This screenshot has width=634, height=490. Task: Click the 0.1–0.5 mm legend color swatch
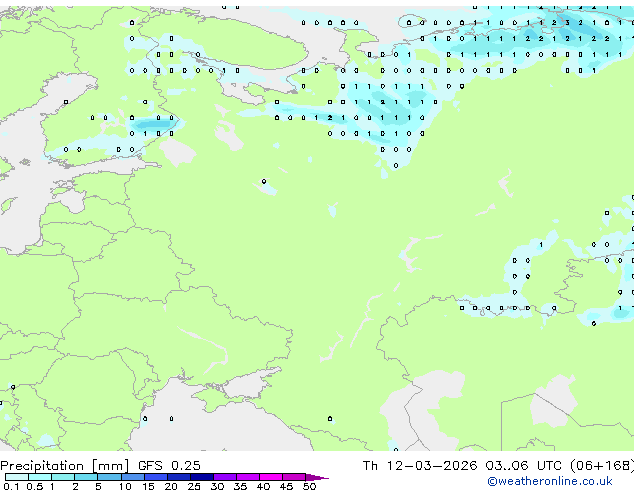point(17,477)
